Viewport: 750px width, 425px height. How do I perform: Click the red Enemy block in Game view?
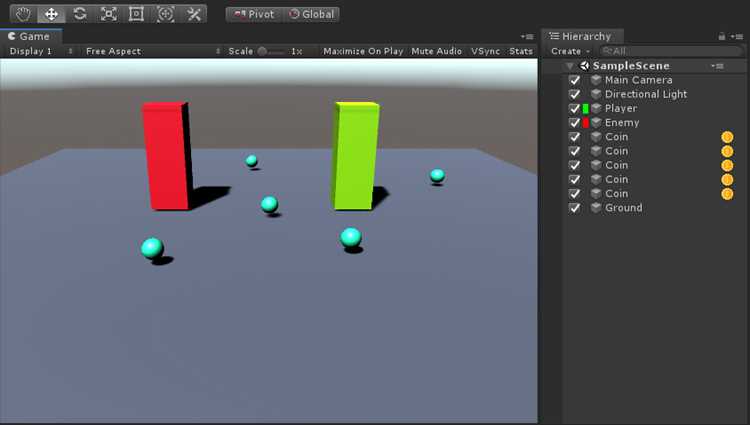click(167, 156)
